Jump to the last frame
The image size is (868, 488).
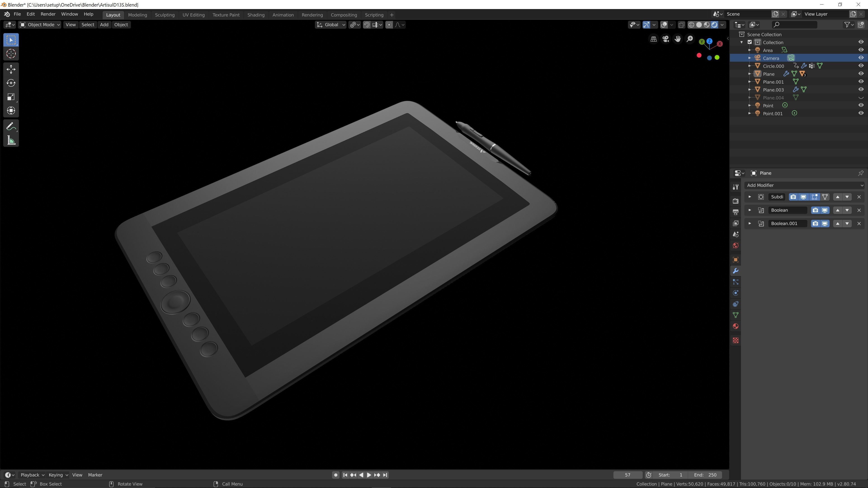pyautogui.click(x=385, y=475)
